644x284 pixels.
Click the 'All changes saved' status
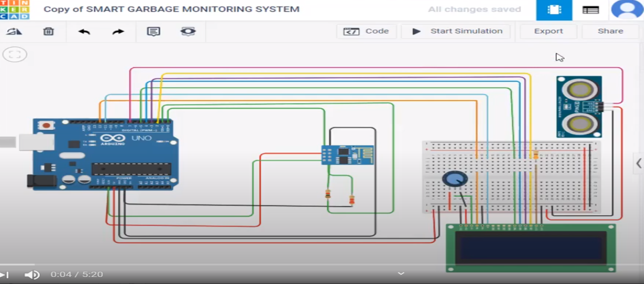[474, 10]
